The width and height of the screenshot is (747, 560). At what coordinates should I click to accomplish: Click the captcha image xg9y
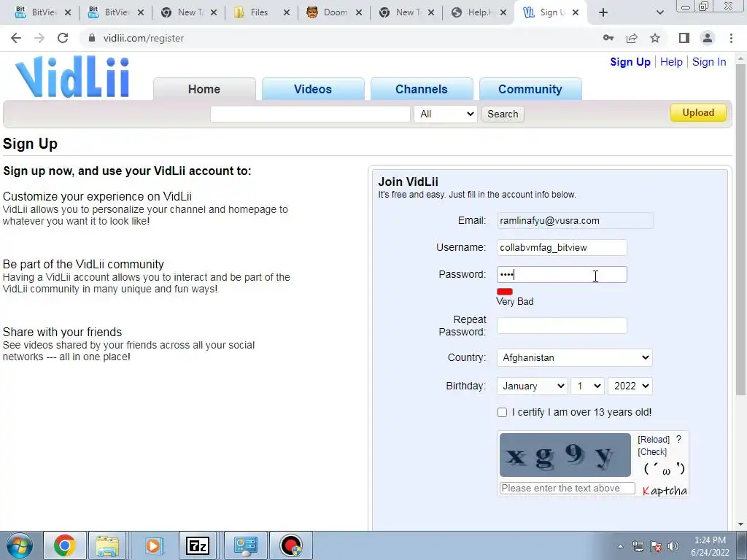(565, 455)
